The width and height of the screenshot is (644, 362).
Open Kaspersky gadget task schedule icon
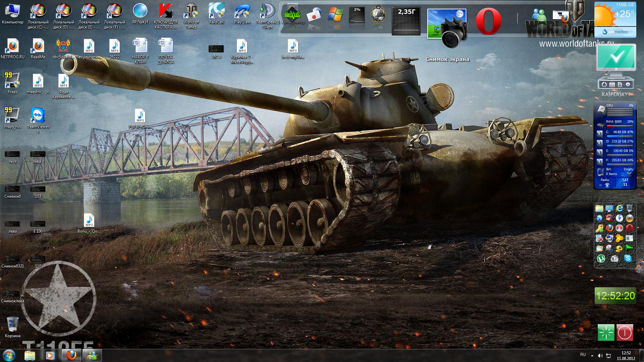(x=612, y=84)
